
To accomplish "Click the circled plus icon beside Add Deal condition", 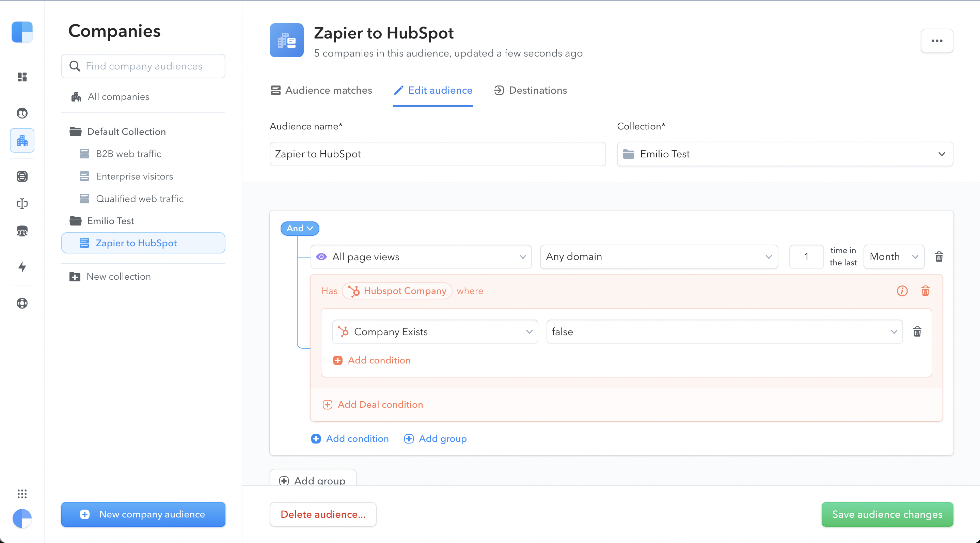I will 328,404.
